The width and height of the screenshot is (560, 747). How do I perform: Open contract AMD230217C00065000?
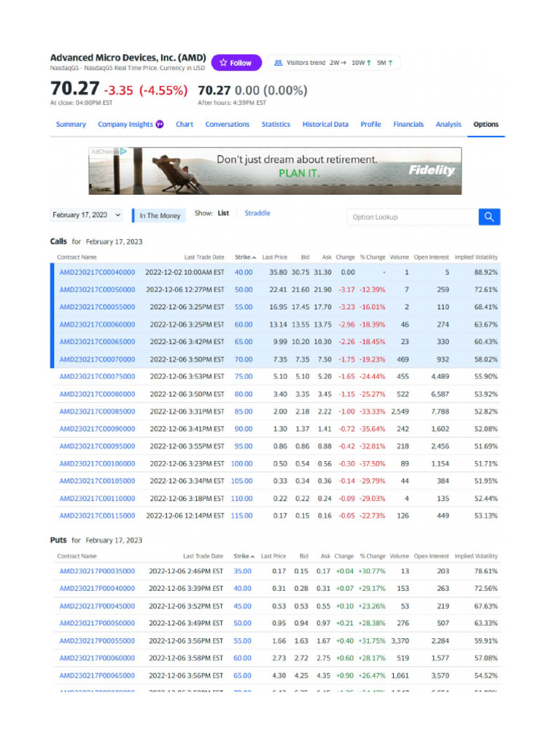97,342
